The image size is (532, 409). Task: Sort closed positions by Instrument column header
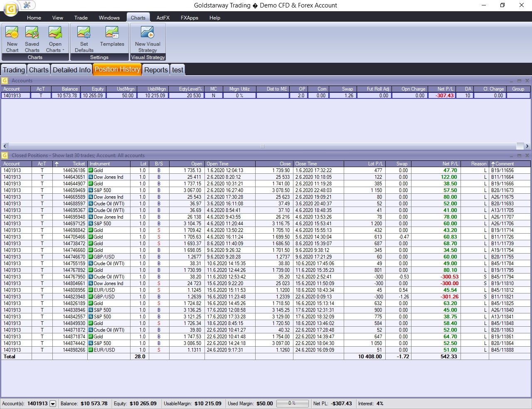click(108, 164)
